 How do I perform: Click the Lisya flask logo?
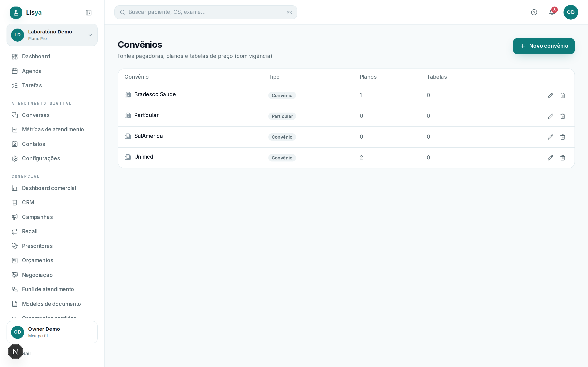tap(16, 13)
